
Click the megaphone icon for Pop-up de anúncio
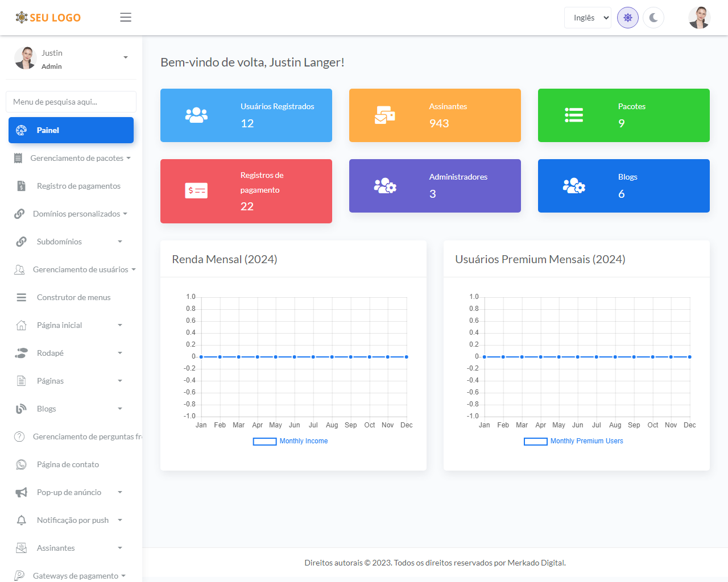21,492
